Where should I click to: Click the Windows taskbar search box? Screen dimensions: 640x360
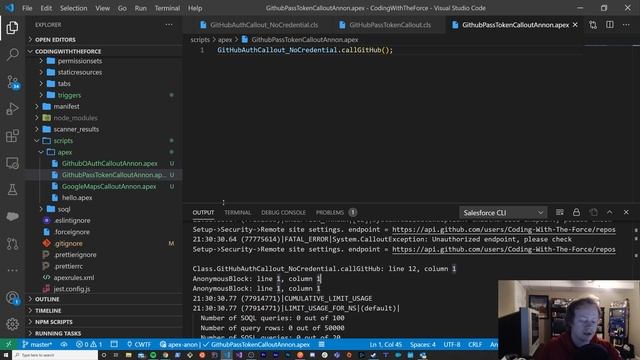[x=55, y=355]
